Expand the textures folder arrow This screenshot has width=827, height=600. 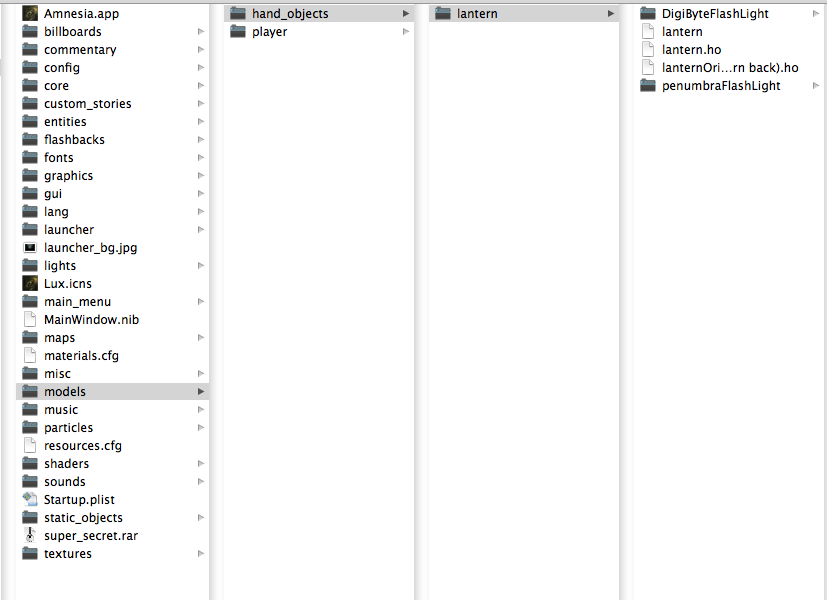tap(201, 554)
